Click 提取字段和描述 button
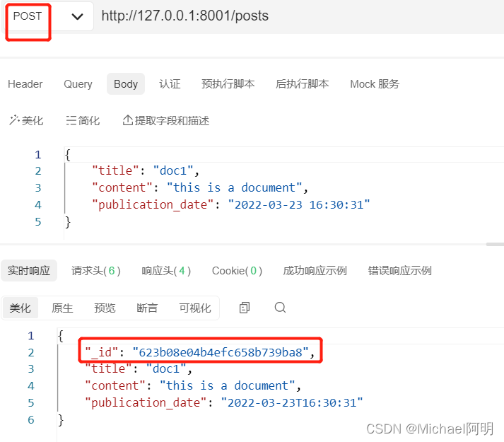504x442 pixels. (166, 121)
